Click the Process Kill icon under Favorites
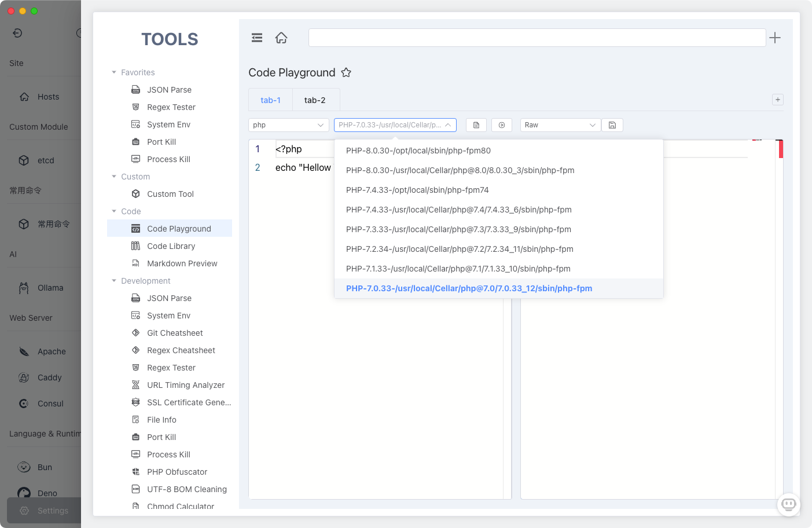This screenshot has height=528, width=812. [135, 159]
